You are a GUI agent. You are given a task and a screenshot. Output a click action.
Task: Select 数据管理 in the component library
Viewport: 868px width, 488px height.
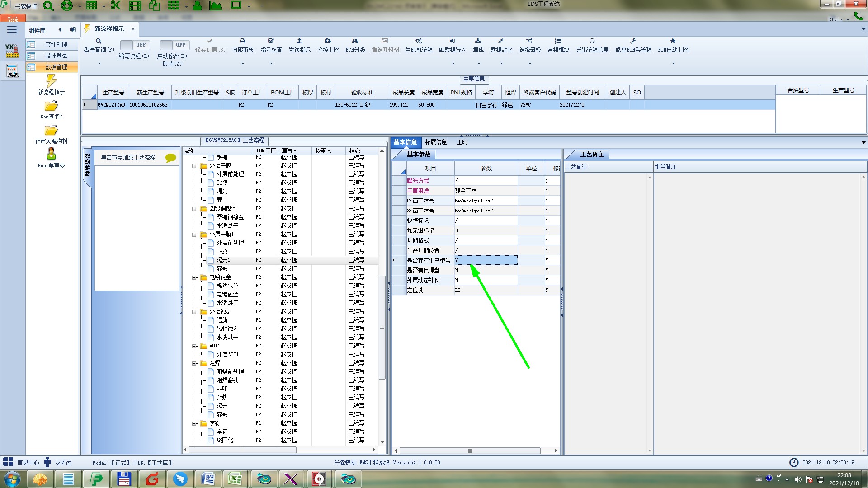click(56, 67)
